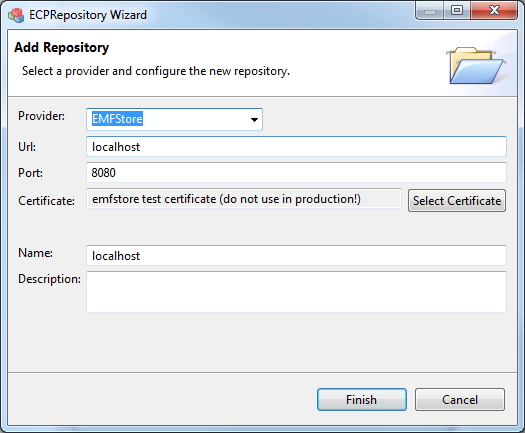Image resolution: width=525 pixels, height=433 pixels.
Task: Edit the Name field containing localhost
Action: pyautogui.click(x=296, y=256)
